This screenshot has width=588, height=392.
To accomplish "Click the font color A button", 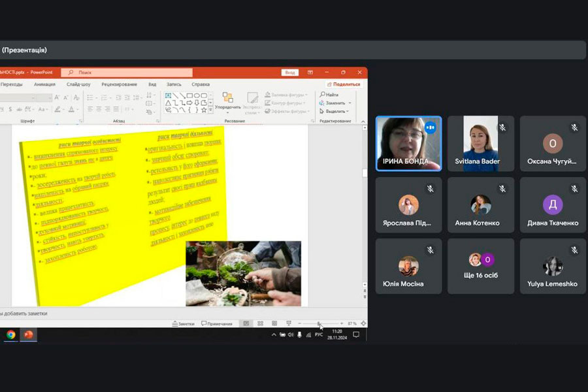I will pyautogui.click(x=71, y=110).
